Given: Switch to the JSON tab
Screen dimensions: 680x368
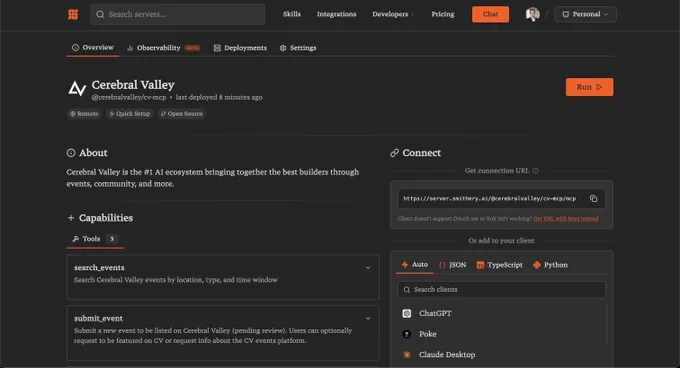Looking at the screenshot, I should pyautogui.click(x=453, y=265).
